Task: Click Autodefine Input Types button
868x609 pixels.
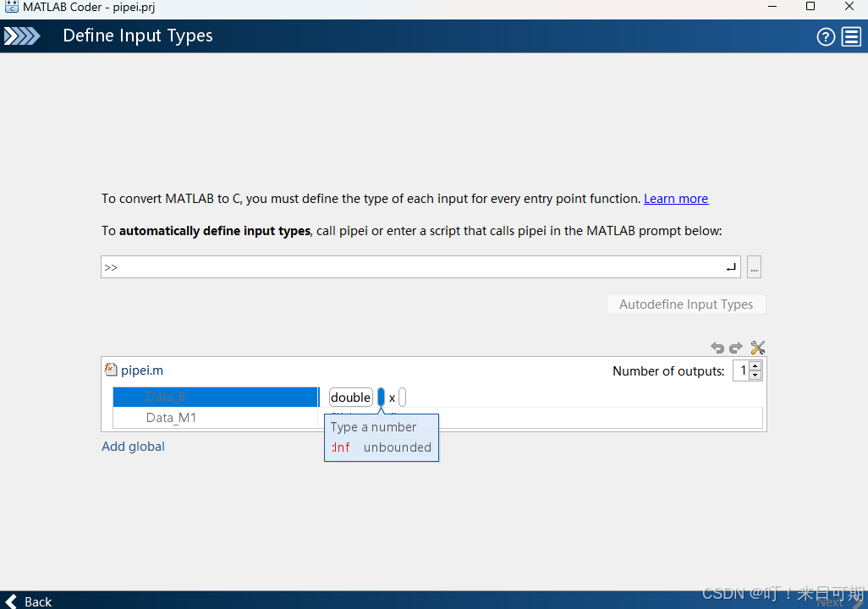Action: 686,304
